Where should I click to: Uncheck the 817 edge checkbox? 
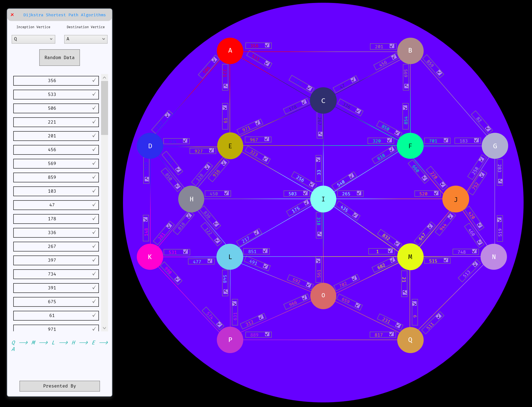pos(391,334)
